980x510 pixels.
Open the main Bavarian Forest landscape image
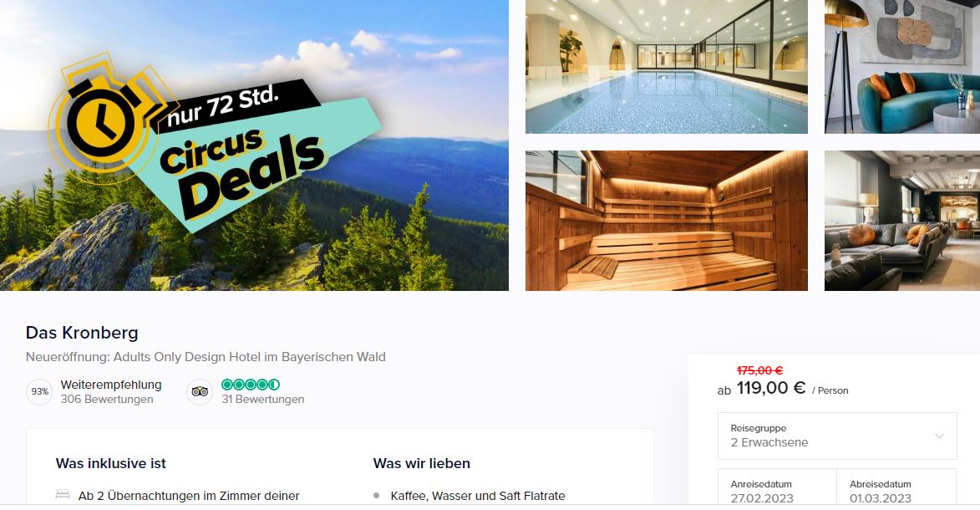[254, 145]
